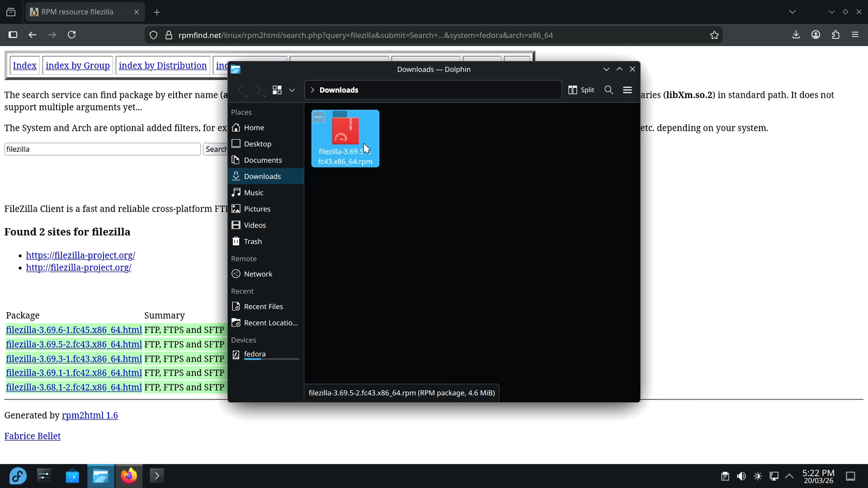This screenshot has height=488, width=868.
Task: Open Firefox View recent browsing icon
Action: pos(11,12)
